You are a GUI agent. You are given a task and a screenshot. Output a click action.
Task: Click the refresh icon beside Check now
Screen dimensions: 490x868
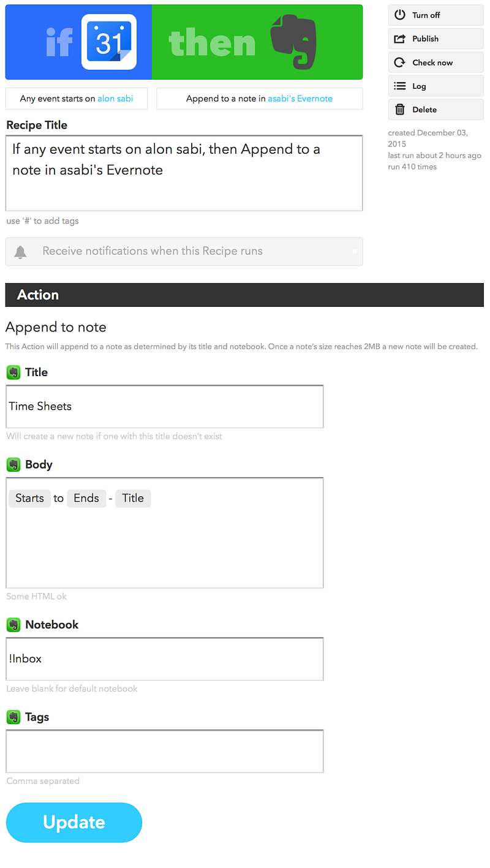point(400,62)
